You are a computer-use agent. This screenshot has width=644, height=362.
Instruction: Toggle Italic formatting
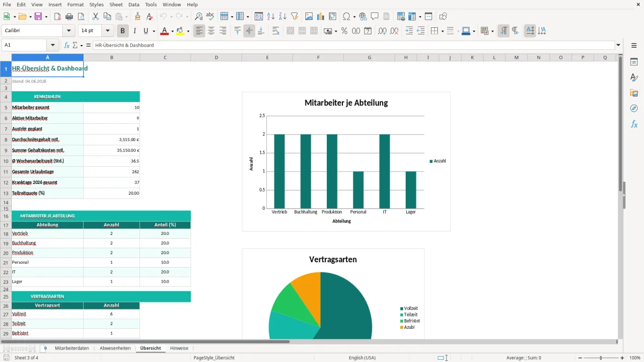pyautogui.click(x=135, y=31)
